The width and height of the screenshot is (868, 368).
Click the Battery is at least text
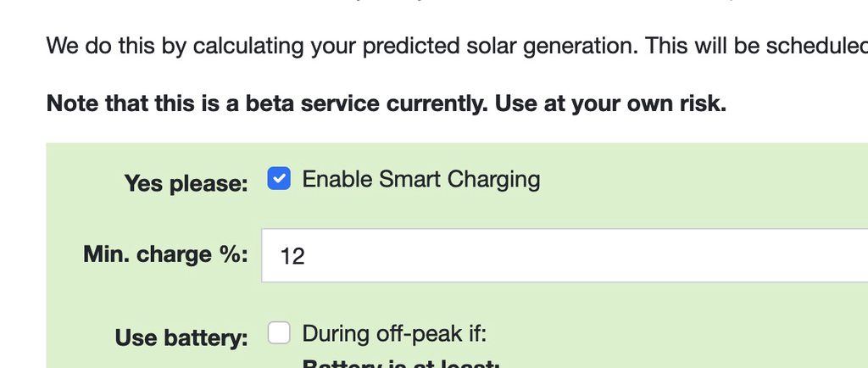click(401, 365)
